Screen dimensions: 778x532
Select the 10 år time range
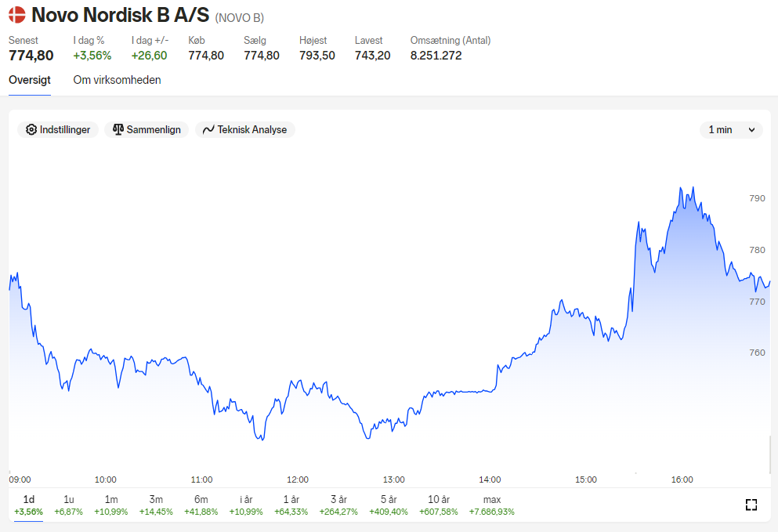439,505
